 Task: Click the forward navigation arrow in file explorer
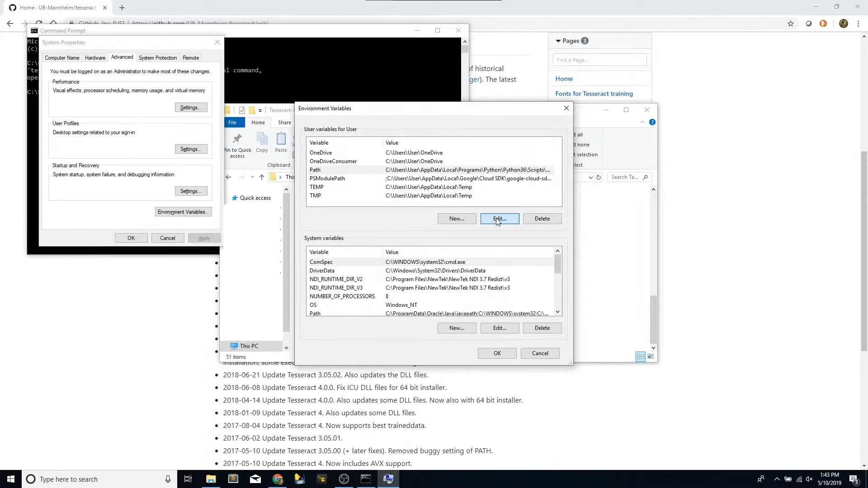(241, 177)
